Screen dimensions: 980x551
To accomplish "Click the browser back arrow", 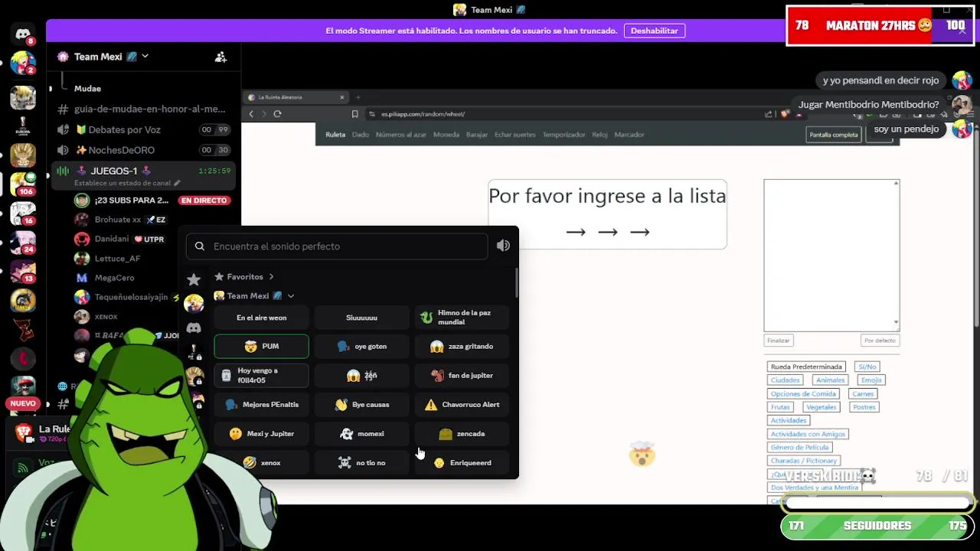I will coord(251,114).
